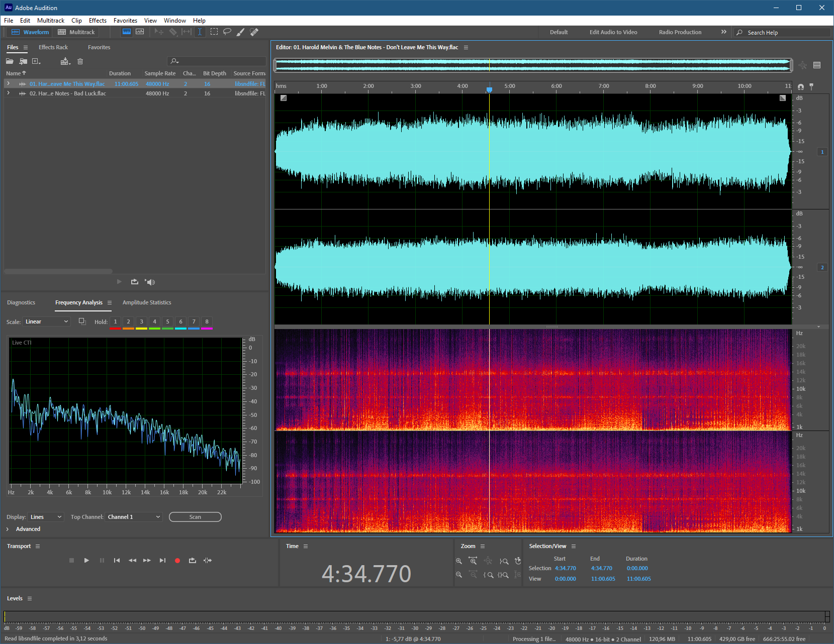Image resolution: width=834 pixels, height=644 pixels.
Task: Open the Favorites menu
Action: click(x=125, y=21)
